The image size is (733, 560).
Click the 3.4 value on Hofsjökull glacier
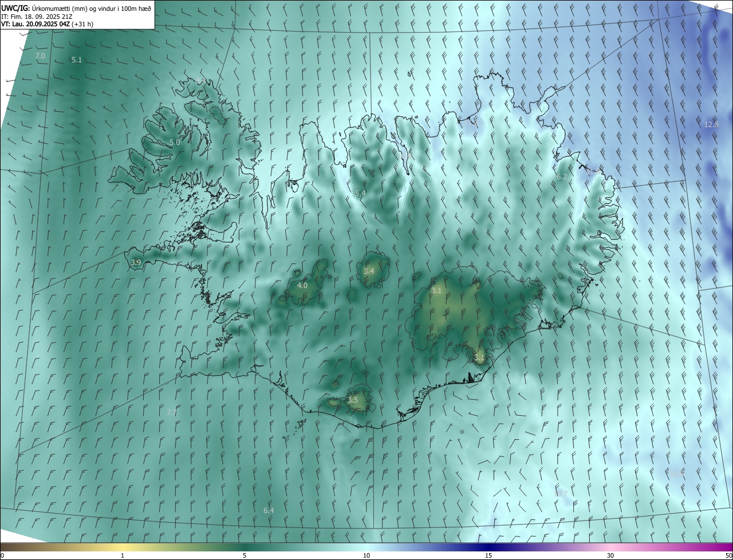click(369, 271)
